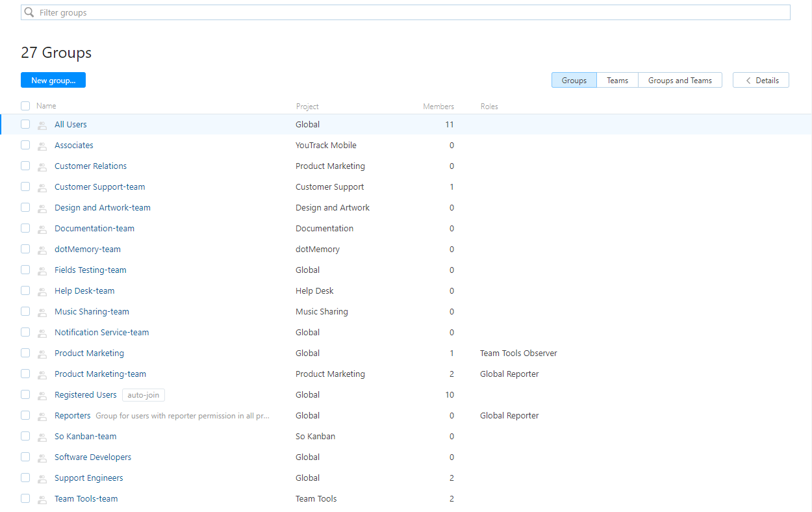Show the Groups and Teams view
The width and height of the screenshot is (812, 512).
pos(679,80)
